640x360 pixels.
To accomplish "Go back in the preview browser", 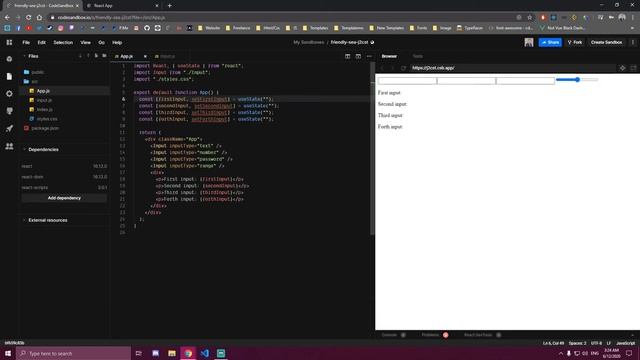I will click(x=382, y=68).
